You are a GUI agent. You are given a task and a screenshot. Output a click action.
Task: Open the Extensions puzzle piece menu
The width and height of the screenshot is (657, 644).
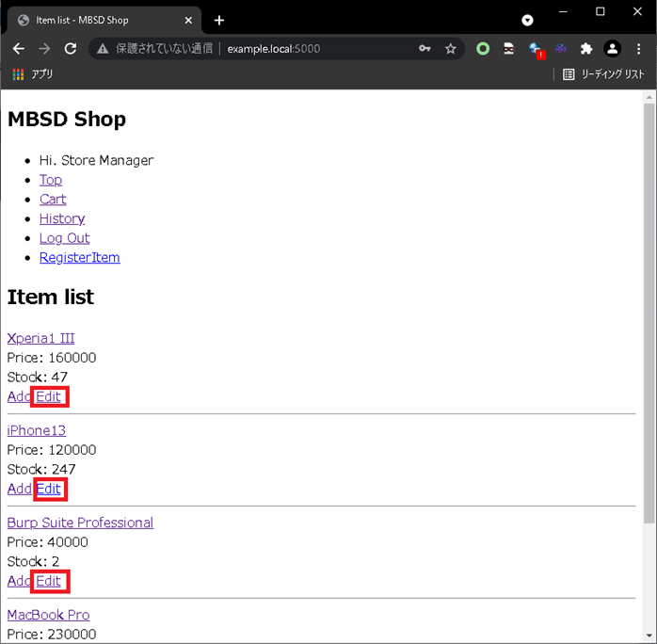(x=586, y=49)
